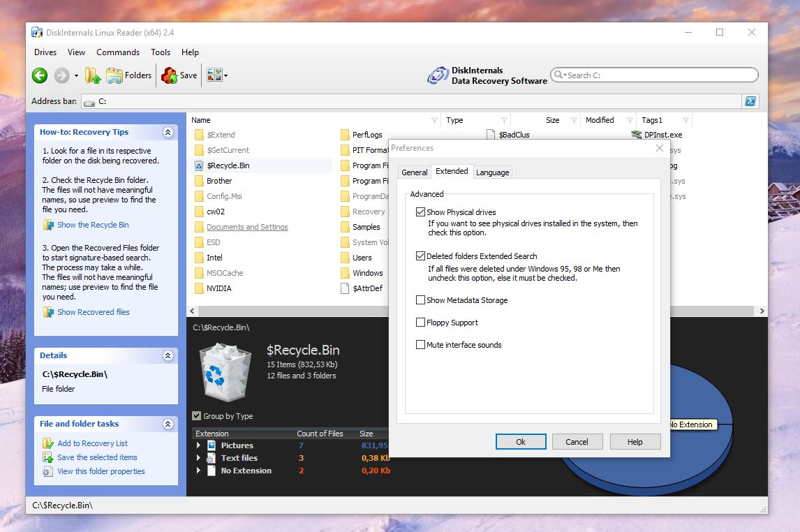
Task: Click Help button in Preferences dialog
Action: tap(635, 442)
